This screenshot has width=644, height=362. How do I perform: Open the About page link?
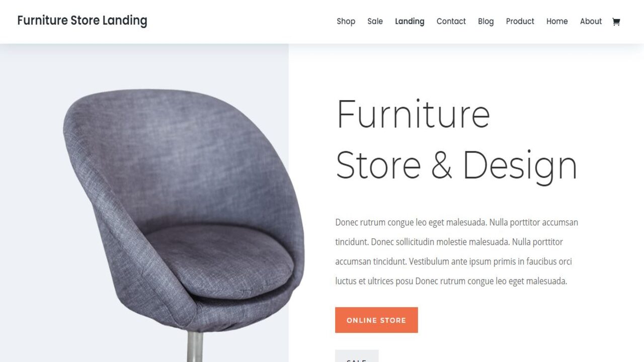tap(591, 21)
